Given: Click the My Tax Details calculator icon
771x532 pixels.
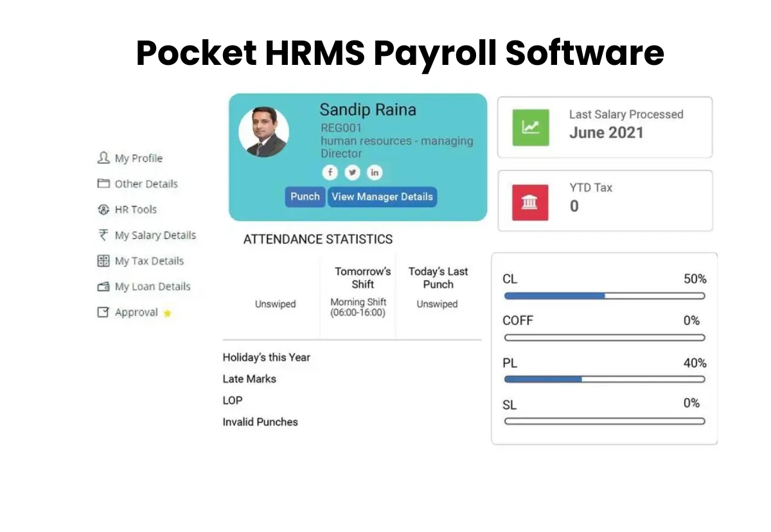Looking at the screenshot, I should pyautogui.click(x=103, y=261).
